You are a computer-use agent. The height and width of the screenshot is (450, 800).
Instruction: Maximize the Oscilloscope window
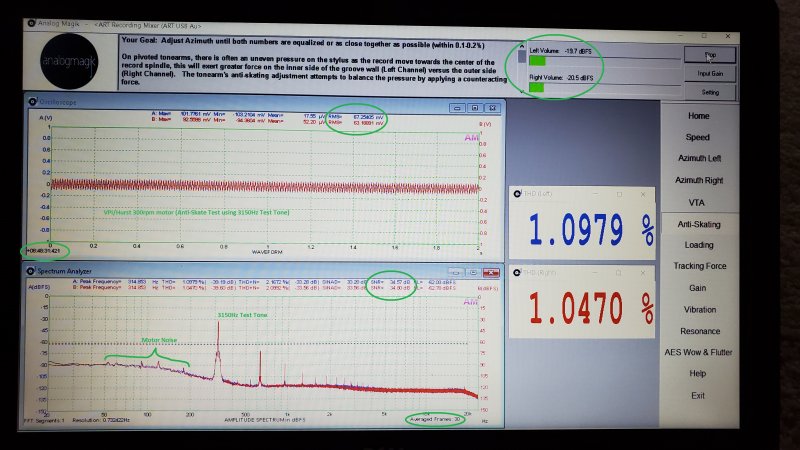(475, 108)
